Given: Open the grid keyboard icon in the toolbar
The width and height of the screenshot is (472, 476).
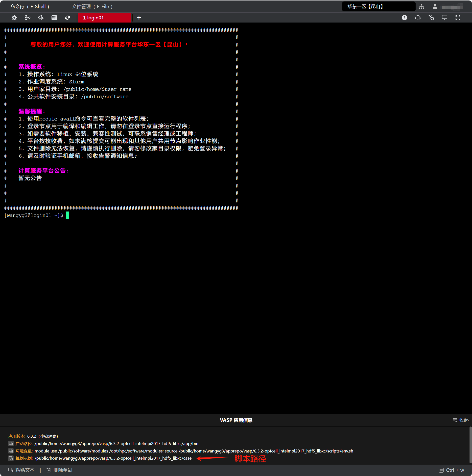Looking at the screenshot, I should (54, 18).
